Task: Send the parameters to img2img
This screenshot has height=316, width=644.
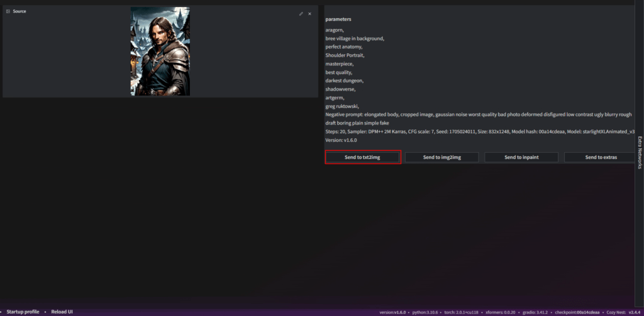Action: click(441, 157)
